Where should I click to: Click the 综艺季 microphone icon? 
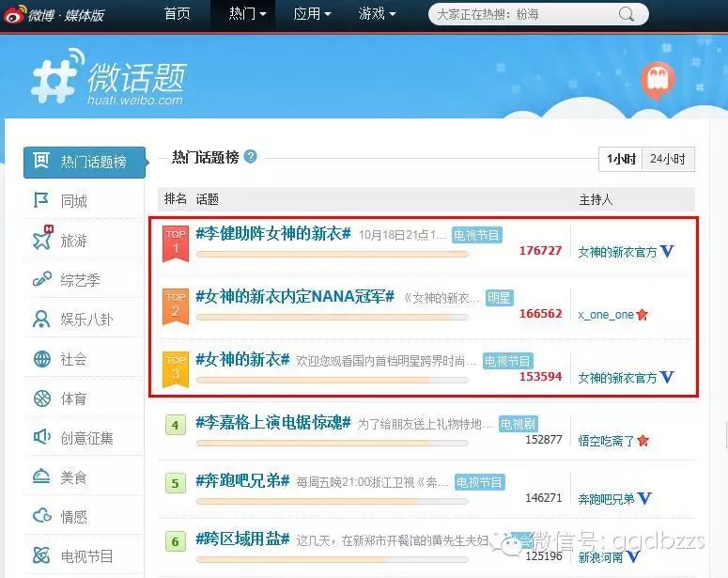[41, 279]
